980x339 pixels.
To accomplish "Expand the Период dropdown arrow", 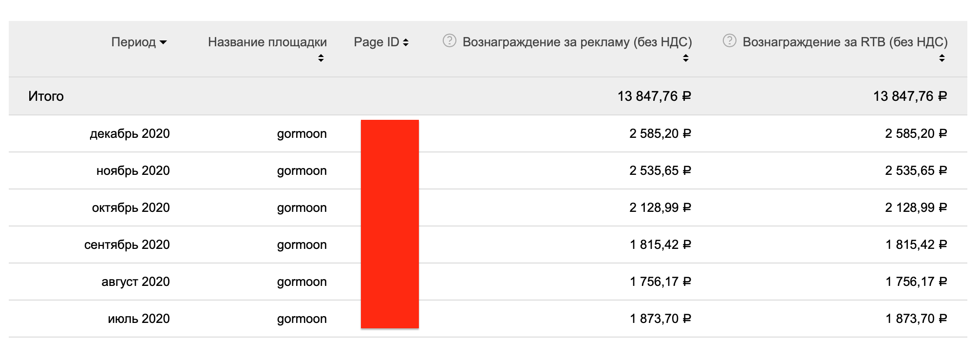I will tap(163, 43).
